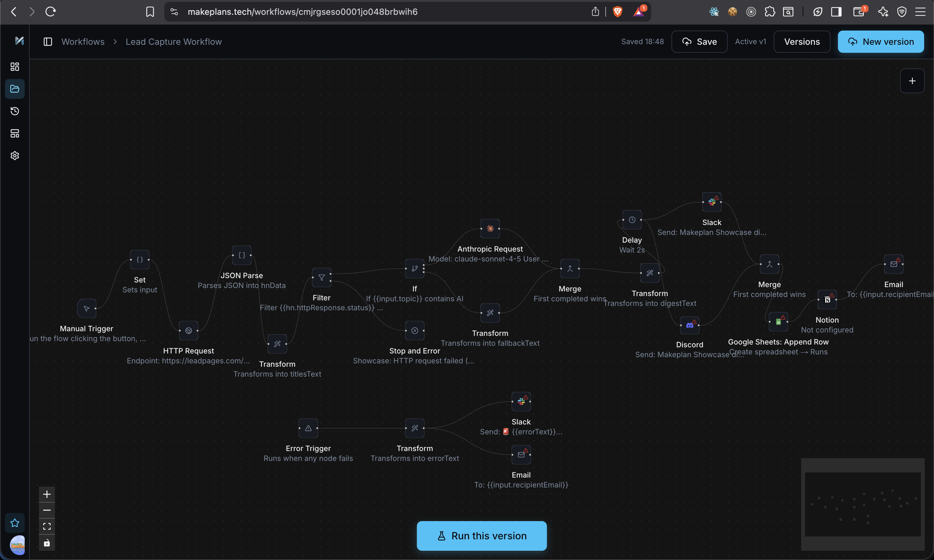Expand the add-node plus button
This screenshot has height=560, width=934.
pos(912,81)
